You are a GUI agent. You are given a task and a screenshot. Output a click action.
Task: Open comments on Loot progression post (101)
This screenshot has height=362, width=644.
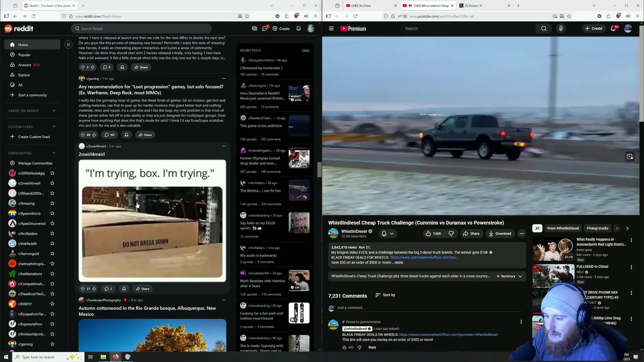pyautogui.click(x=110, y=135)
